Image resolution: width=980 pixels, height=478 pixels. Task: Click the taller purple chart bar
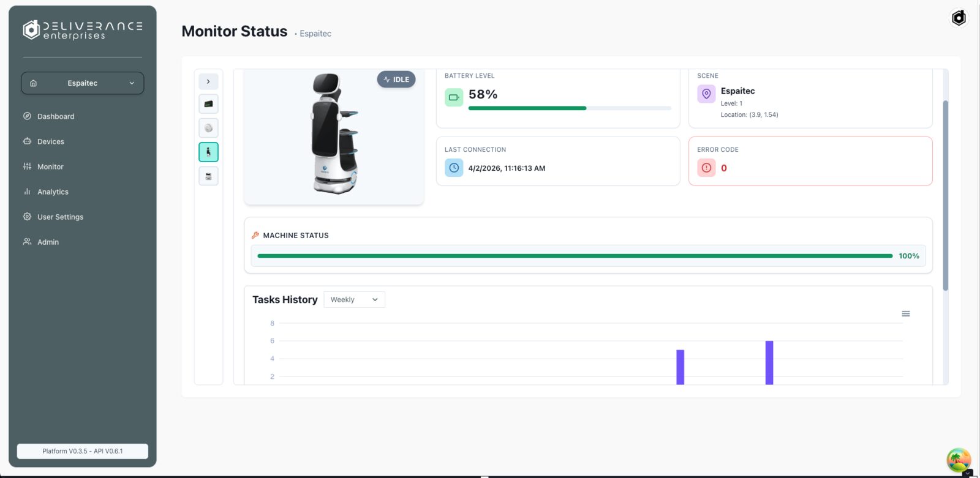click(769, 363)
